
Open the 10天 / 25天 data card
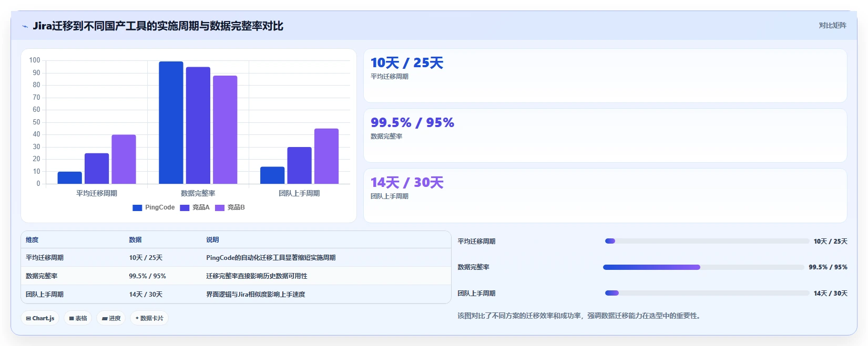coord(605,76)
